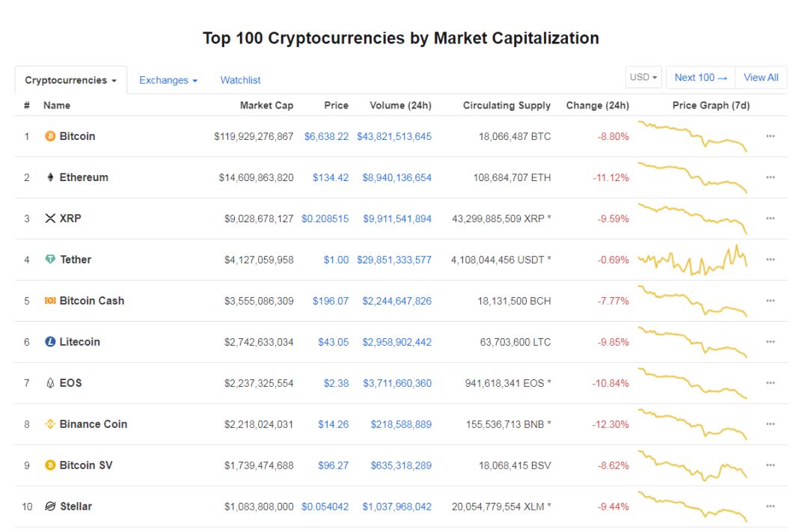The image size is (808, 532).
Task: Click the Ethereum diamond logo icon
Action: 50,177
